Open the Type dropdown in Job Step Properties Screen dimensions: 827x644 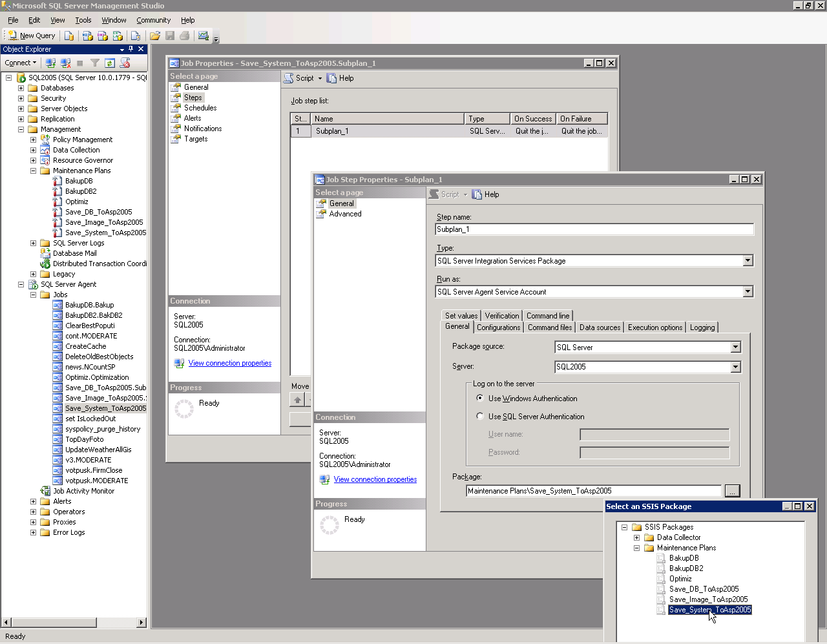point(748,261)
